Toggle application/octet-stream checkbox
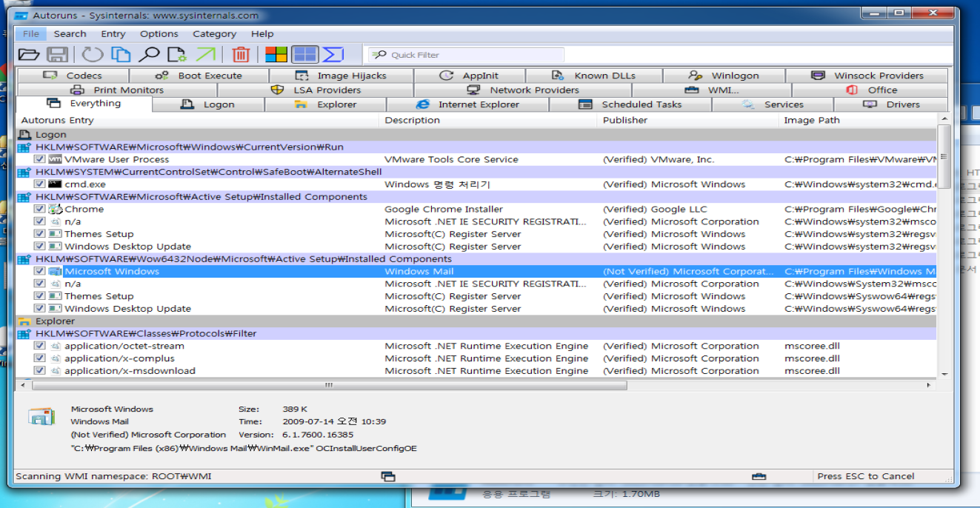 point(40,346)
